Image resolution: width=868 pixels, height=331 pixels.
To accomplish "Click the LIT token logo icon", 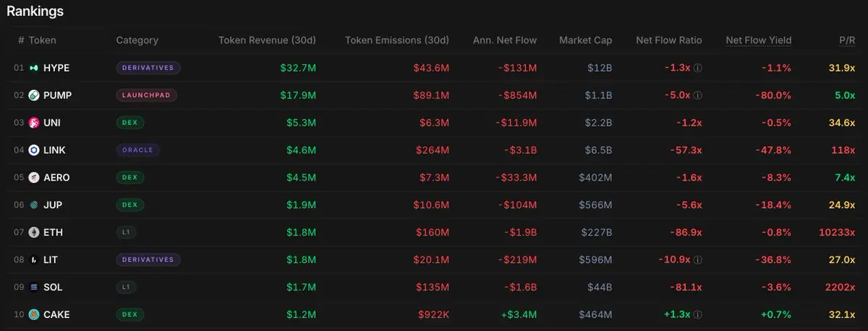I will coord(34,260).
